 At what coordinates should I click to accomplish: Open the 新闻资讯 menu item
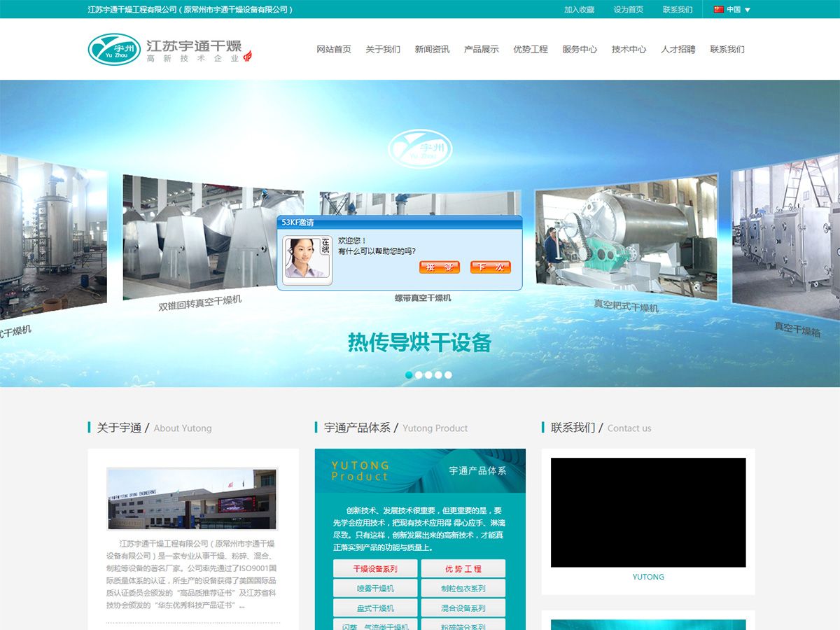pyautogui.click(x=432, y=50)
